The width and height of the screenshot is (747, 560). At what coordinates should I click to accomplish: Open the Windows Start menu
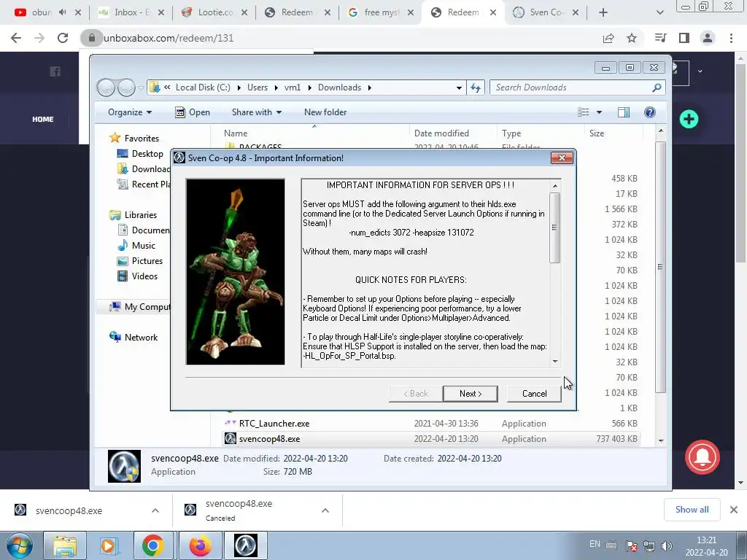(x=20, y=545)
